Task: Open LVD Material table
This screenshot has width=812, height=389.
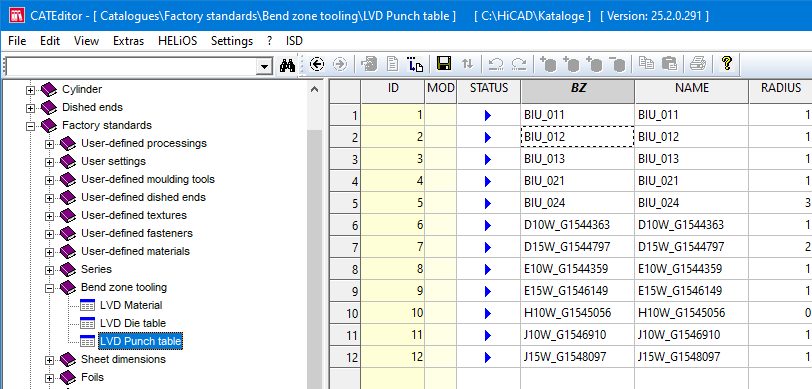Action: click(x=131, y=305)
